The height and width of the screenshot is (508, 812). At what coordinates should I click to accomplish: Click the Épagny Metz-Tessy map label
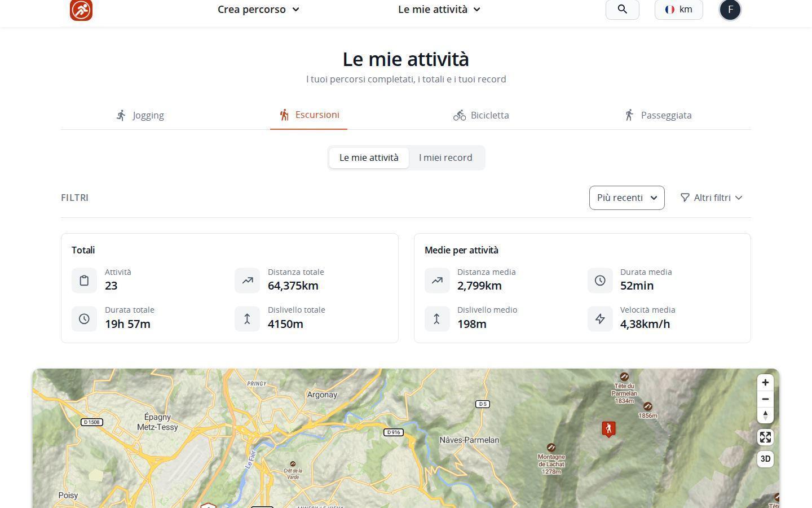(157, 422)
